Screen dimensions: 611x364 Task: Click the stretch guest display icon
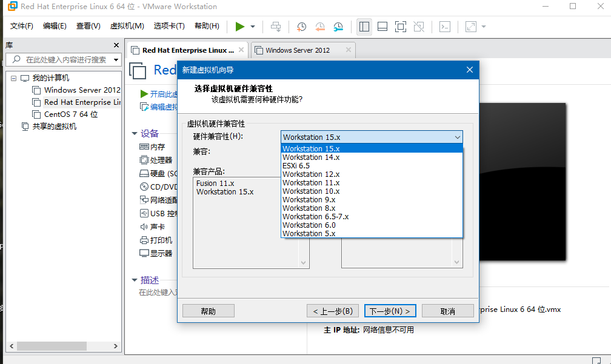pos(471,27)
